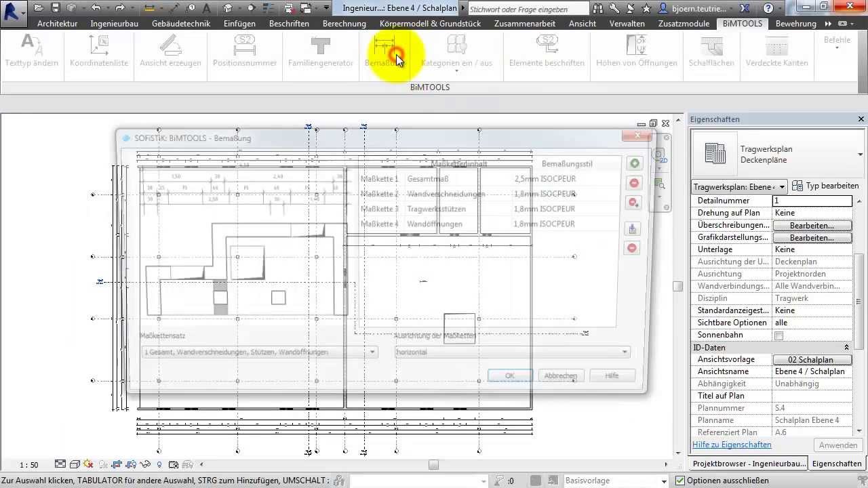Image resolution: width=868 pixels, height=488 pixels.
Task: Click the Detailnummer value field
Action: (x=812, y=201)
